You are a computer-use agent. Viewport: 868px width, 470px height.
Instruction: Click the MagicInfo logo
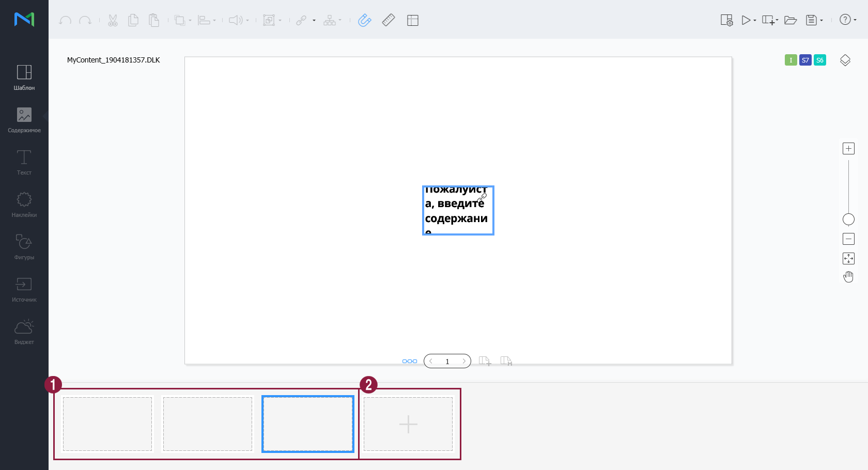pos(24,19)
